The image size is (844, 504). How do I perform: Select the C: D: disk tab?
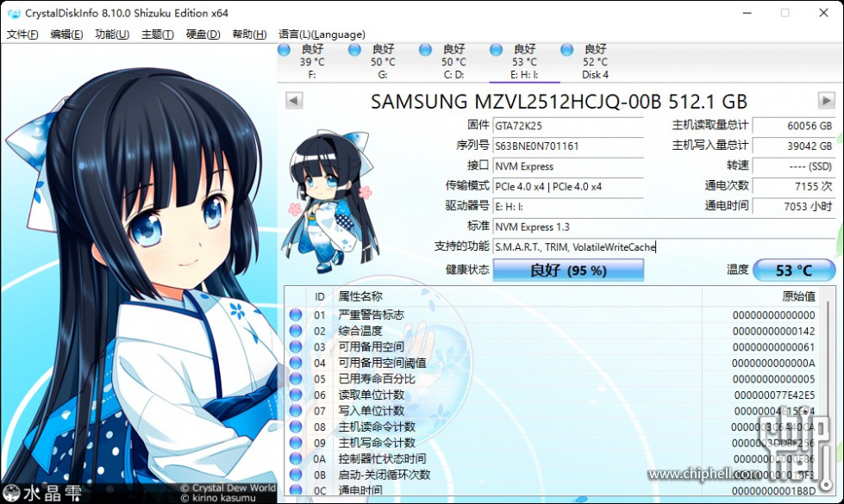[453, 62]
